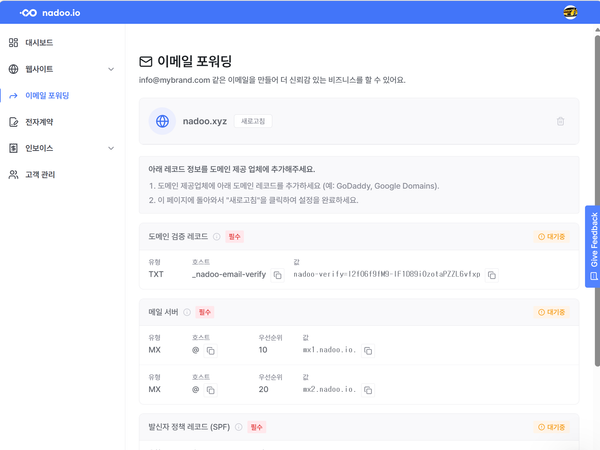The width and height of the screenshot is (600, 450).
Task: Copy the @ host of priority 10 MX
Action: pos(210,351)
